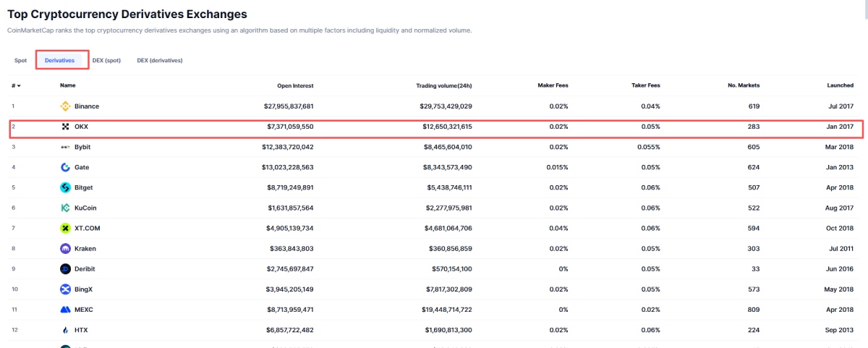Viewport: 868px width, 348px height.
Task: Click the KuCoin logo icon
Action: click(x=65, y=208)
